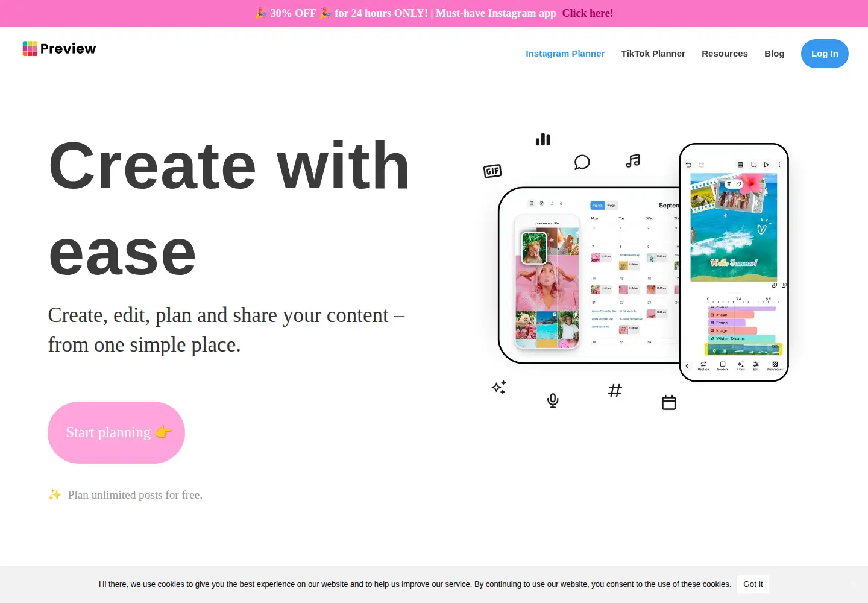Open the Instagram Planner menu item

point(565,54)
